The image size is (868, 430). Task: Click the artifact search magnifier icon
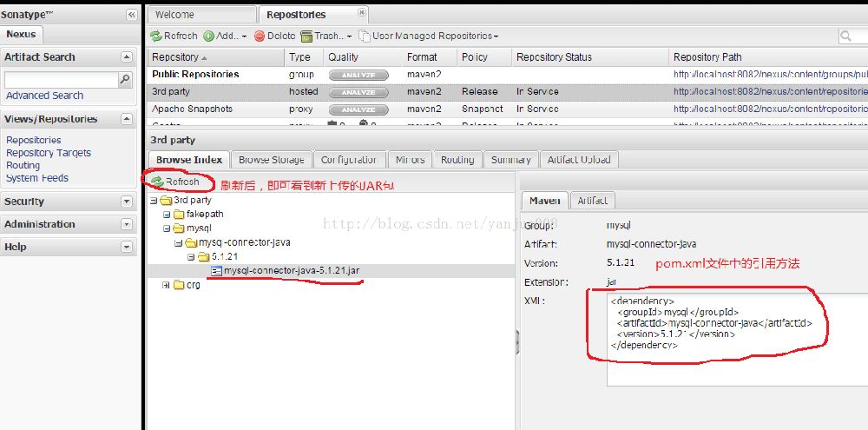(x=126, y=80)
